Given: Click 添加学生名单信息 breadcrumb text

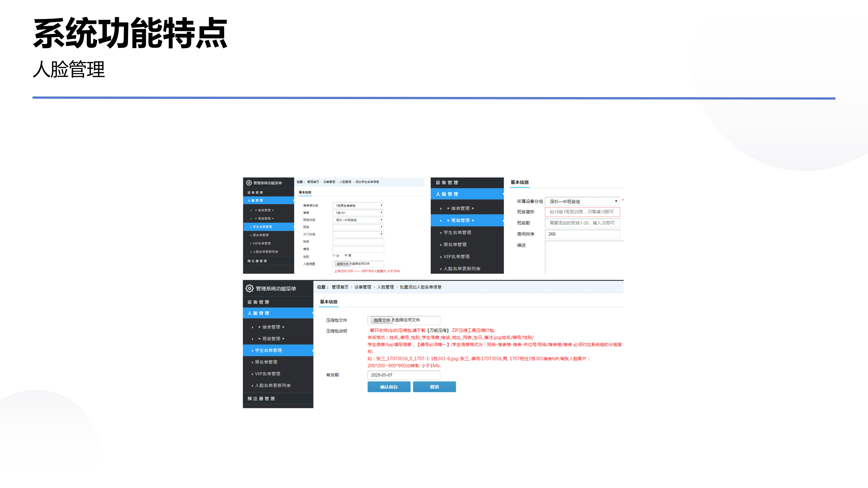Looking at the screenshot, I should (x=367, y=182).
